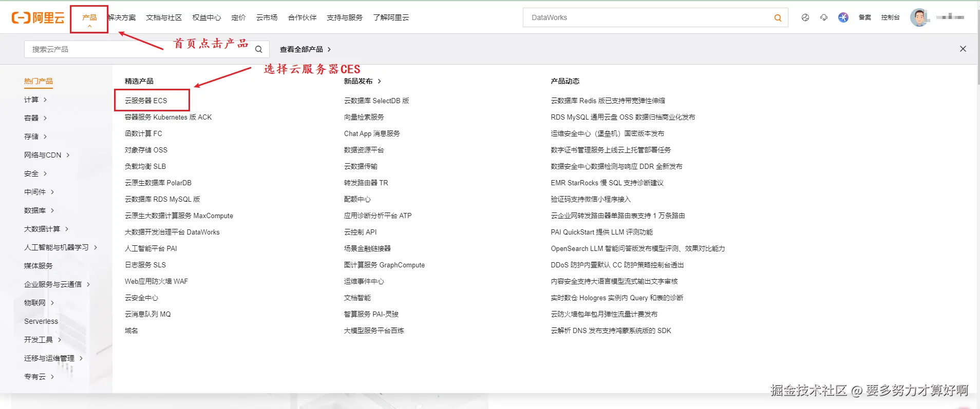Screen dimensions: 980x409
Task: Open the 支持与服务 menu item
Action: [x=345, y=18]
